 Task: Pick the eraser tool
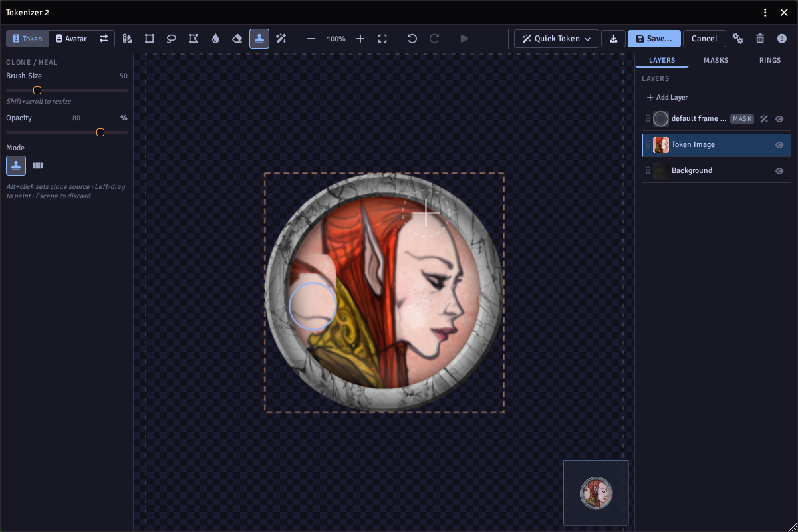click(237, 39)
